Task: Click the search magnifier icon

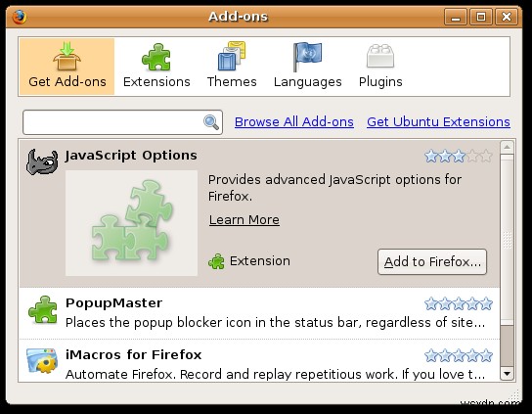Action: (211, 122)
